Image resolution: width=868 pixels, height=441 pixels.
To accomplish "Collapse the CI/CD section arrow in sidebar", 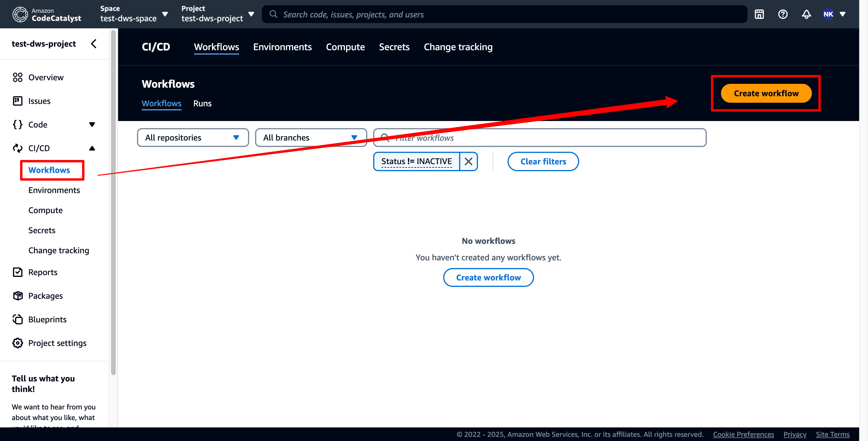I will click(92, 148).
